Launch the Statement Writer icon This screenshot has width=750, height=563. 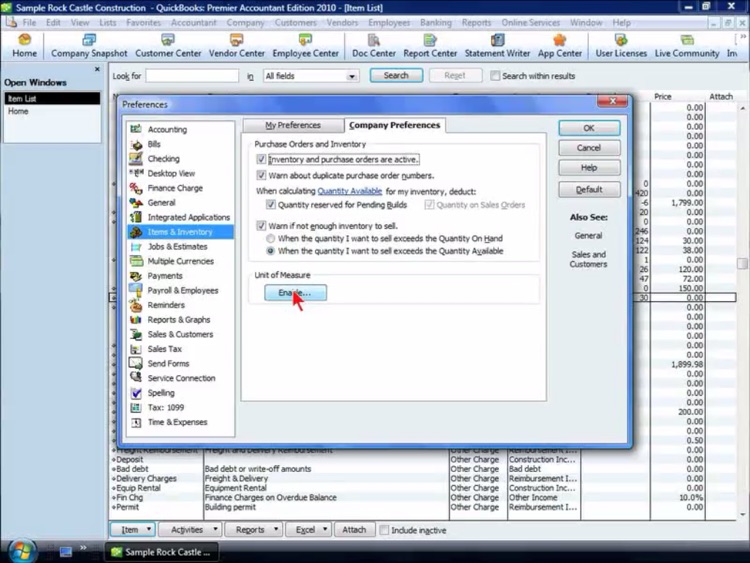click(497, 46)
